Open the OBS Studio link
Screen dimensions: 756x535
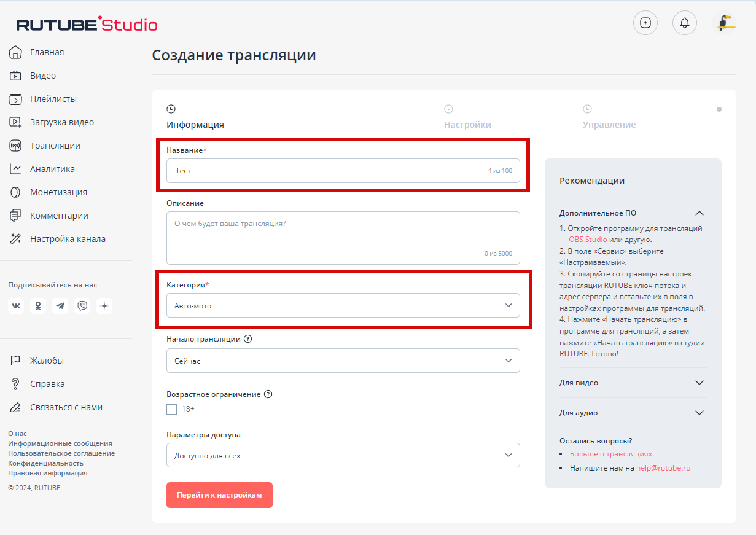[x=588, y=240]
